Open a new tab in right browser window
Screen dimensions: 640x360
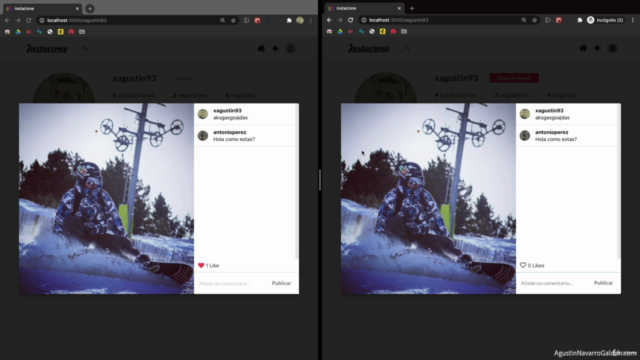412,8
